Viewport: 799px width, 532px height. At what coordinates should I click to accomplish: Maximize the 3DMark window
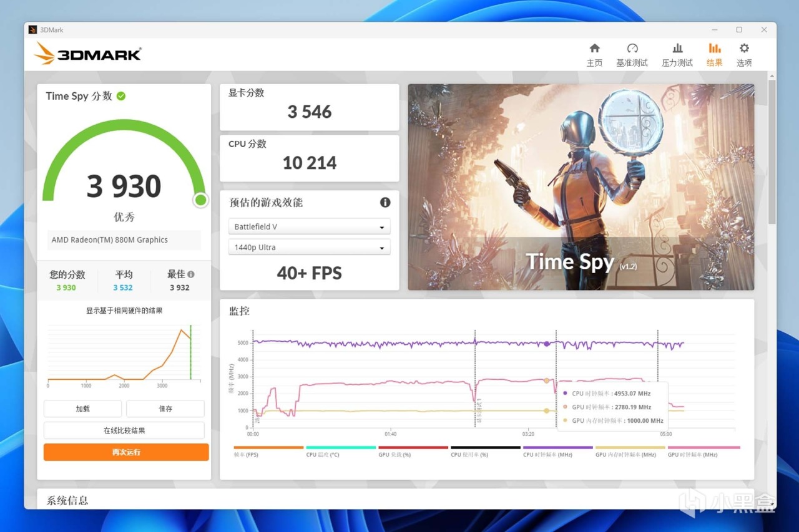tap(739, 29)
